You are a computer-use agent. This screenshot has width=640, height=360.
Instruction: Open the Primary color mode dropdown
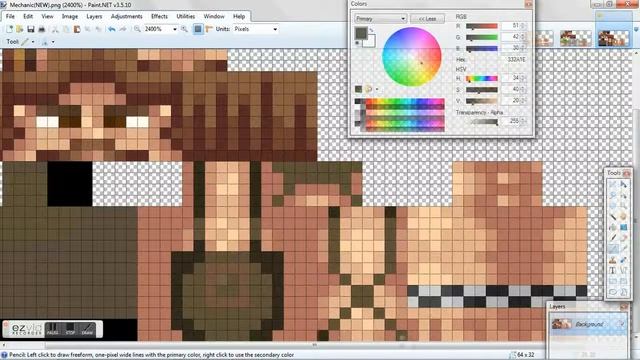[380, 19]
